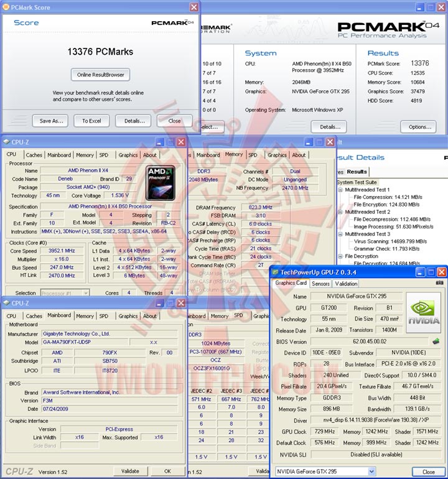Click Details... in PCMark Score dialog
This screenshot has height=479, width=448.
coord(133,121)
